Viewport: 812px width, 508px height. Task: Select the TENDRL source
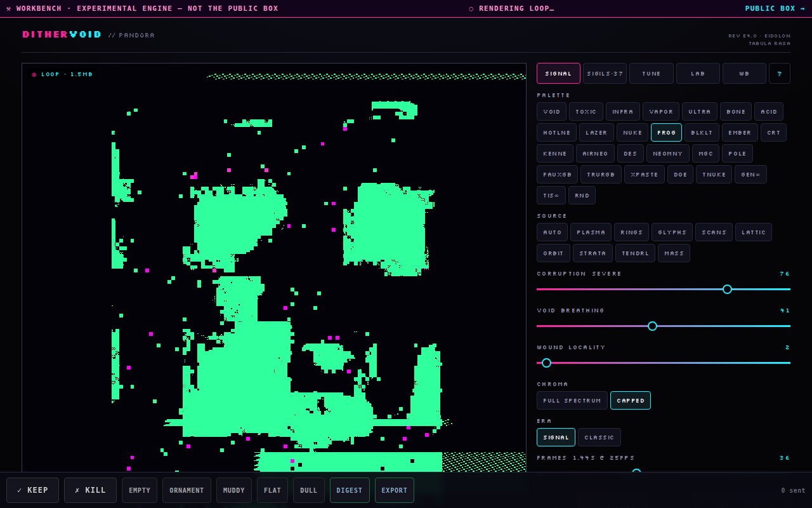point(635,253)
